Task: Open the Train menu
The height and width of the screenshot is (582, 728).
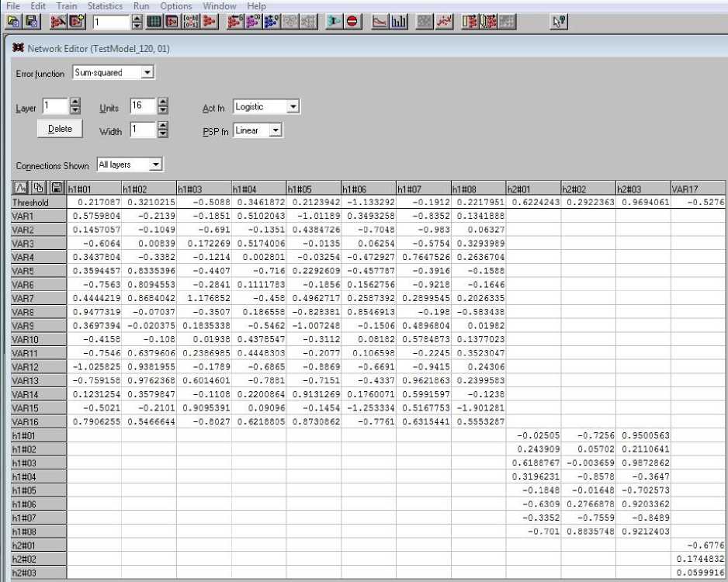Action: pyautogui.click(x=67, y=6)
